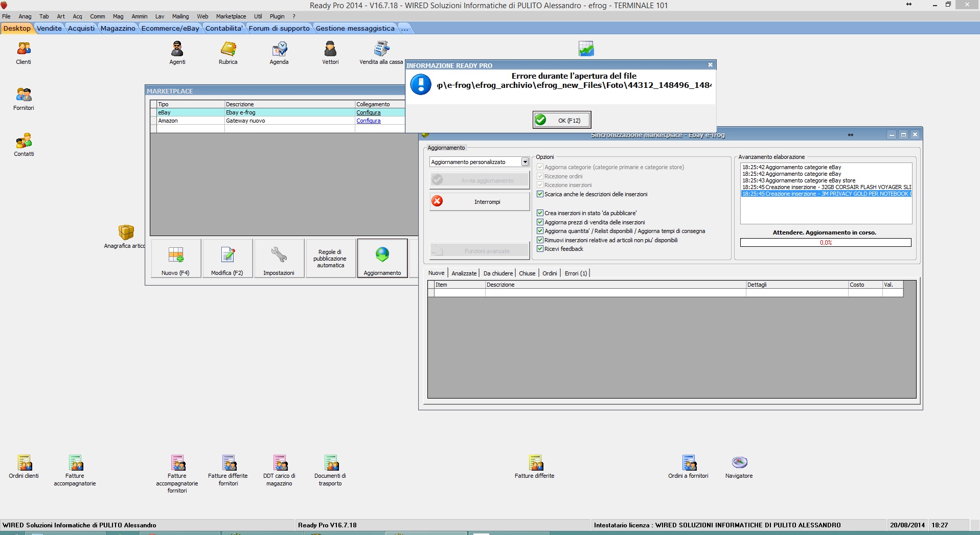Screen dimensions: 980x535
Task: Click Configura link in Amazon row
Action: (369, 121)
